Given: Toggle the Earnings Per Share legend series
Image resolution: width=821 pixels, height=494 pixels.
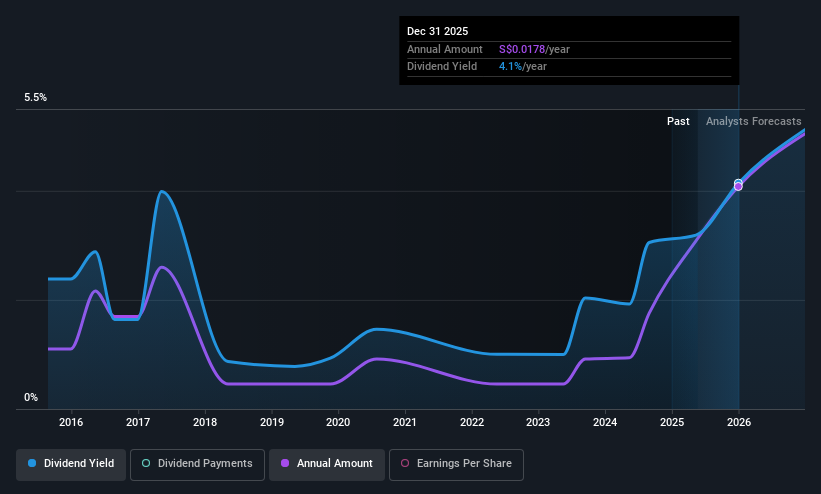Looking at the screenshot, I should pyautogui.click(x=456, y=464).
